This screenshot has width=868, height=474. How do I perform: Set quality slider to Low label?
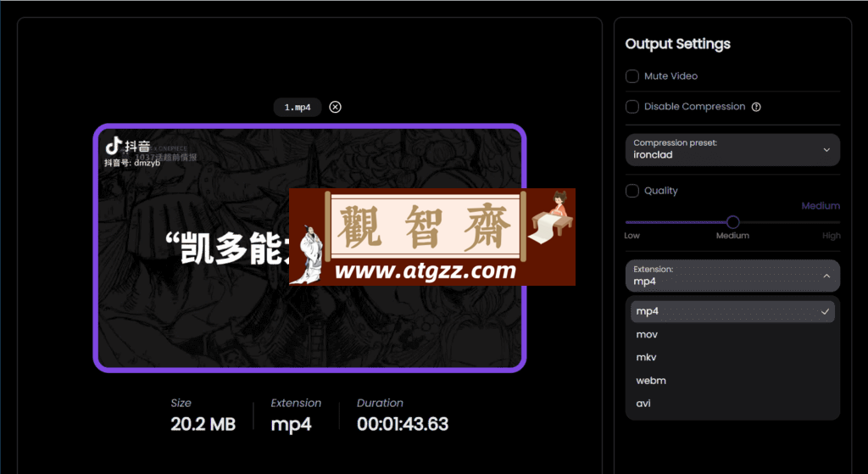[x=632, y=236]
